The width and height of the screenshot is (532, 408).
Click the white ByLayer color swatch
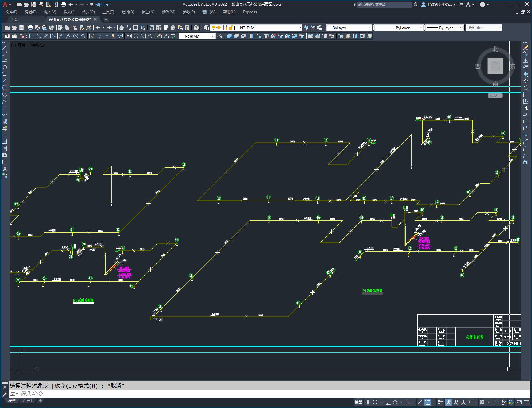pos(329,28)
